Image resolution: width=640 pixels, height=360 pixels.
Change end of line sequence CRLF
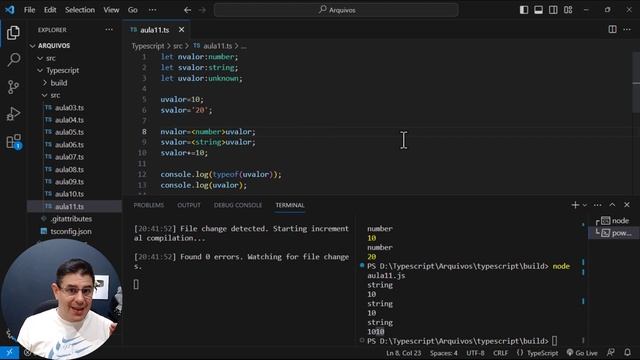500,353
